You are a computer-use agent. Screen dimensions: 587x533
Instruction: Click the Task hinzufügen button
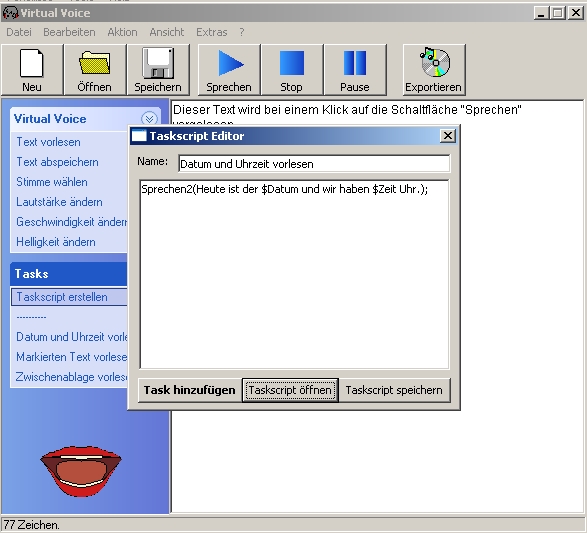(190, 390)
